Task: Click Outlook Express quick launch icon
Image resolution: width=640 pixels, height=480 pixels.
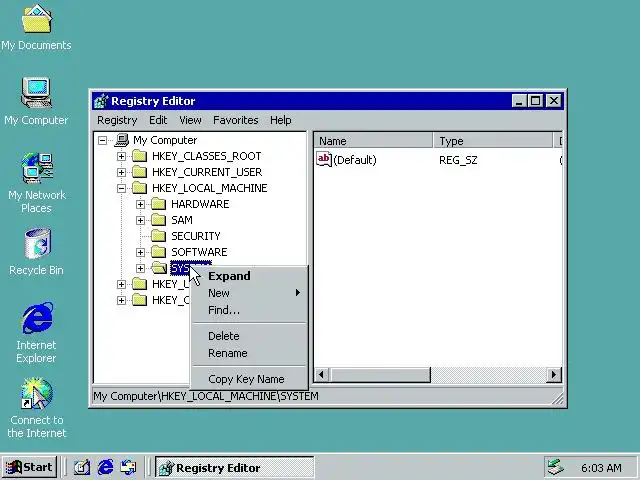Action: tap(129, 467)
